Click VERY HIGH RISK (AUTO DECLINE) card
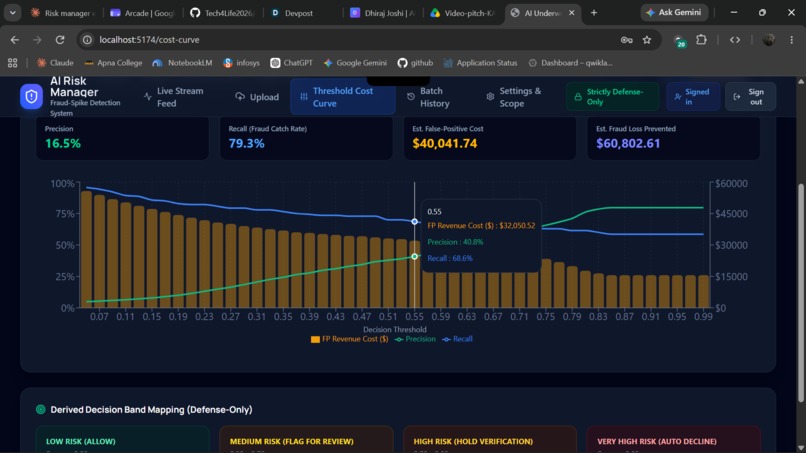Screen dimensions: 806x453 (674, 440)
